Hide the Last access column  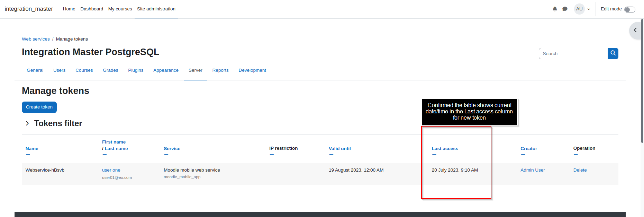click(x=434, y=155)
